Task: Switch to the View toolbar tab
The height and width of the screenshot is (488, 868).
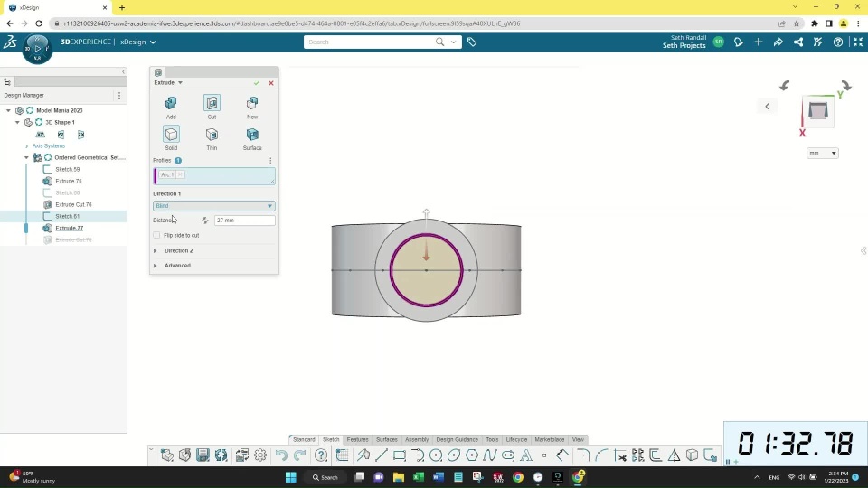Action: [x=578, y=439]
